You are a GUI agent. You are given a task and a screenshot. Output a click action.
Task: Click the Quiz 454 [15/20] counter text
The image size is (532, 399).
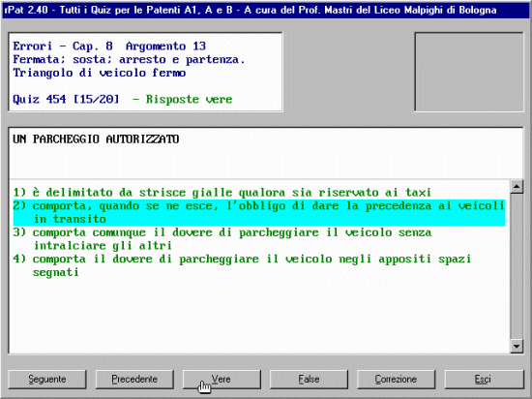coord(66,99)
